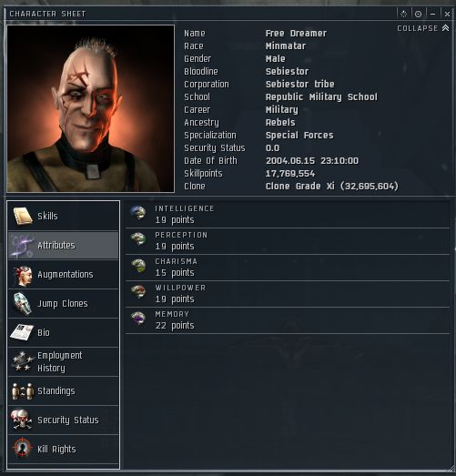Switch to the Attributes tab
456x476 pixels.
[63, 246]
